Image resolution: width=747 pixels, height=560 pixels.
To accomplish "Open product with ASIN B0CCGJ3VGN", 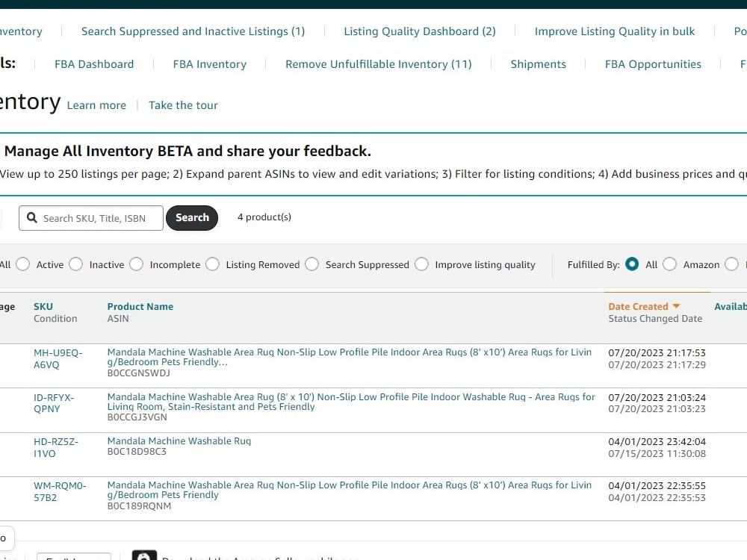I will coord(351,402).
